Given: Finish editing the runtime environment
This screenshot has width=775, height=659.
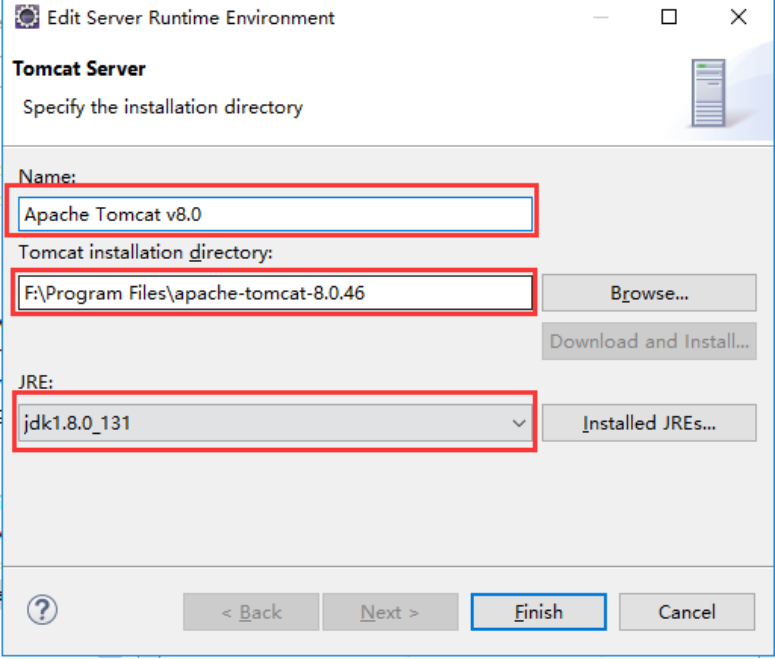Looking at the screenshot, I should pyautogui.click(x=538, y=612).
